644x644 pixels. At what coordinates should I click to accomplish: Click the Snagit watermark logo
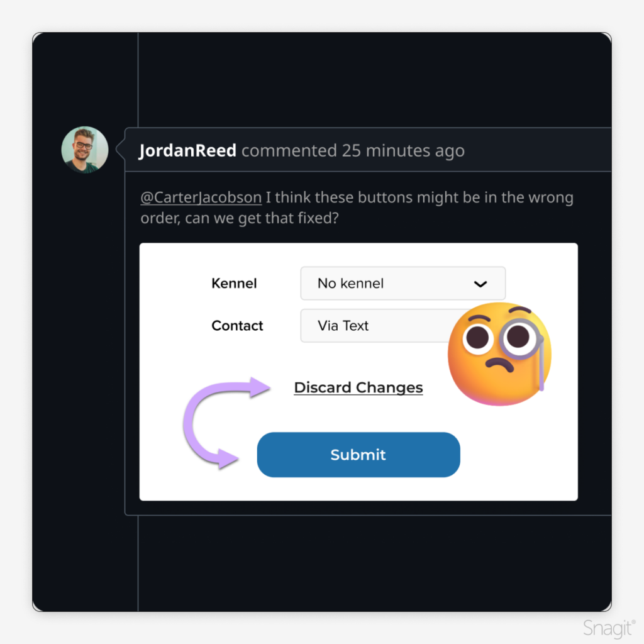click(609, 628)
